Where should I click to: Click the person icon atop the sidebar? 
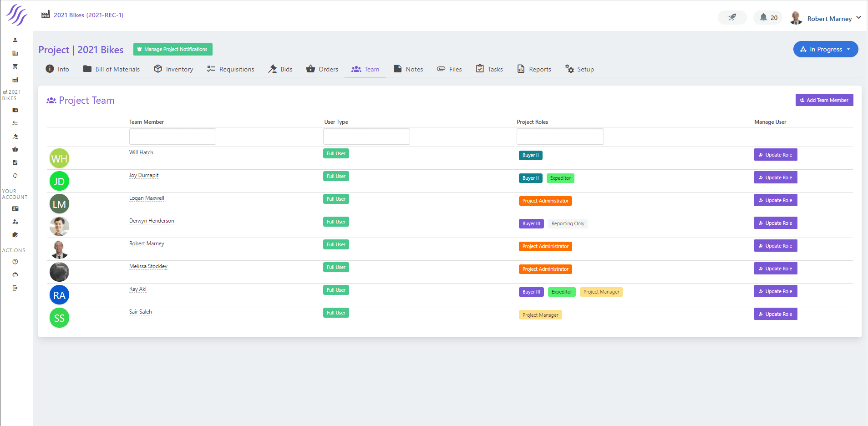click(15, 40)
